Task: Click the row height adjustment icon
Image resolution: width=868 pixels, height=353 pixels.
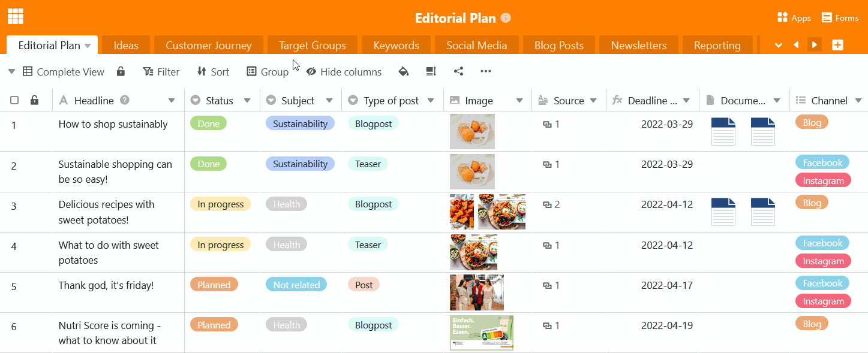Action: pos(431,71)
